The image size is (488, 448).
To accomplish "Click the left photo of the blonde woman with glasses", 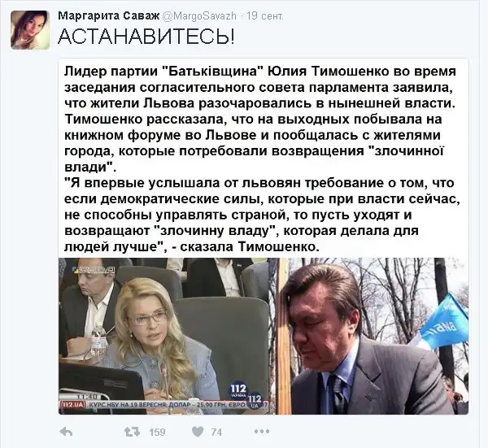I will pos(163,336).
